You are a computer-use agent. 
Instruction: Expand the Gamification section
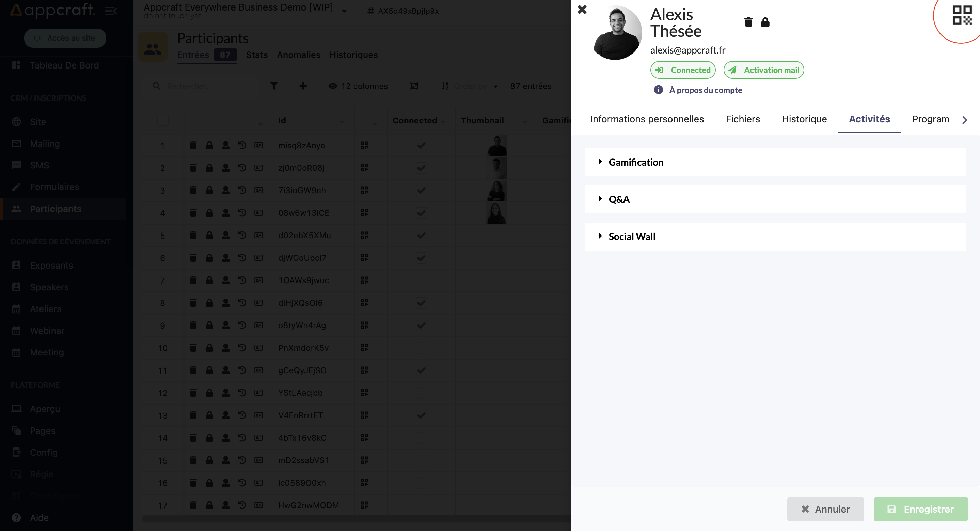pyautogui.click(x=775, y=162)
